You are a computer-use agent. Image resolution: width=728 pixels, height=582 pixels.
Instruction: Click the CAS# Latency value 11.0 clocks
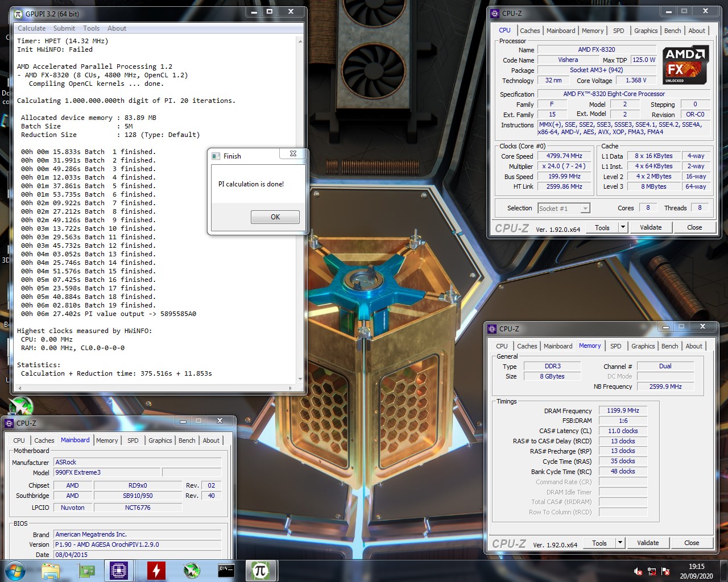pyautogui.click(x=623, y=431)
